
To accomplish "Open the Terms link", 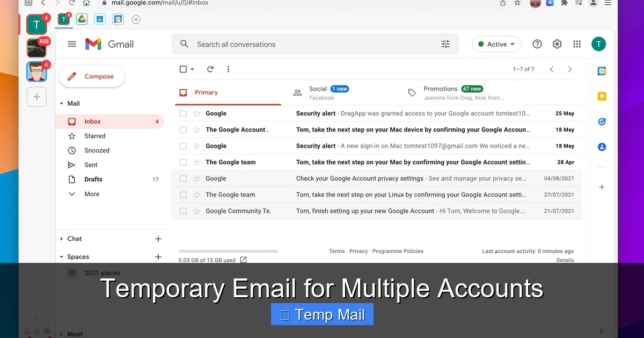I will point(337,251).
